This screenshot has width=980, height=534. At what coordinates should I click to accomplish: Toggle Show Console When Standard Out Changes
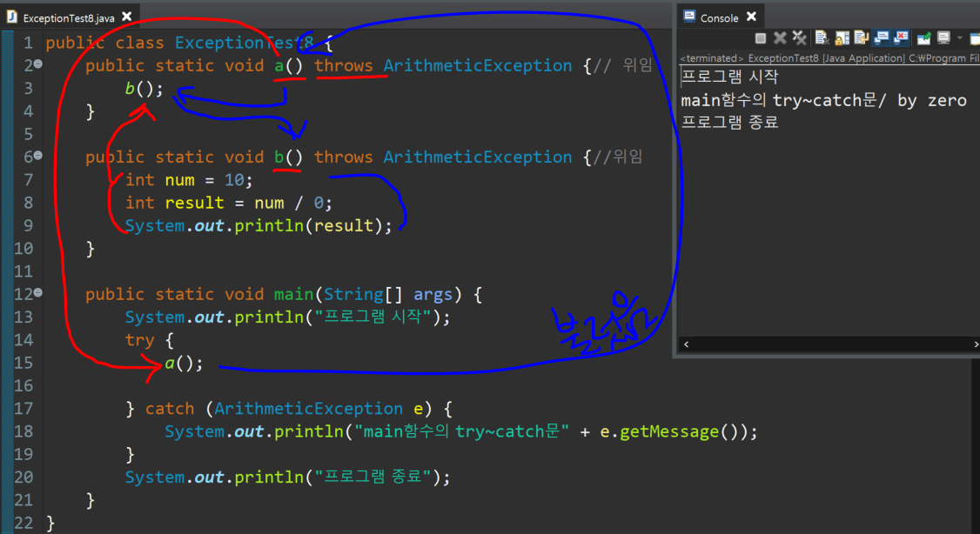tap(882, 39)
